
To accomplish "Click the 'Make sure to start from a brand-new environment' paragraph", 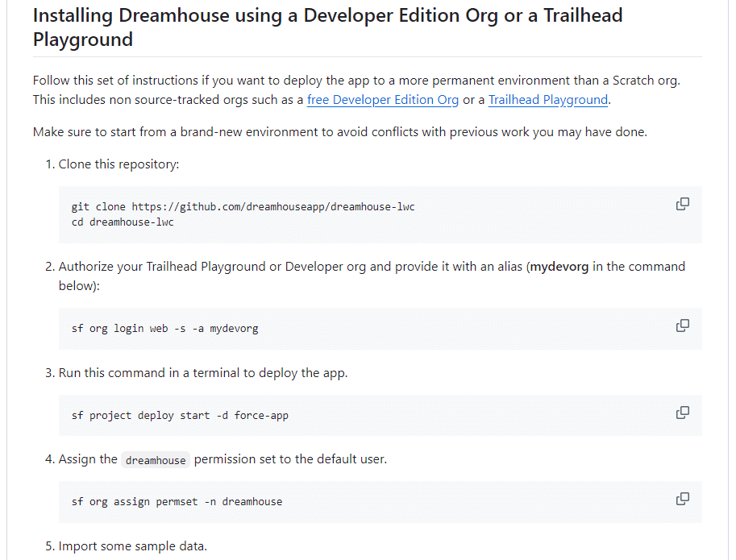I will click(340, 132).
